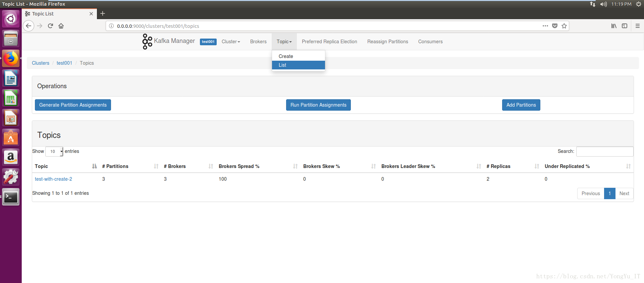Launch Ubuntu Software from the dock
644x283 pixels.
pos(11,137)
